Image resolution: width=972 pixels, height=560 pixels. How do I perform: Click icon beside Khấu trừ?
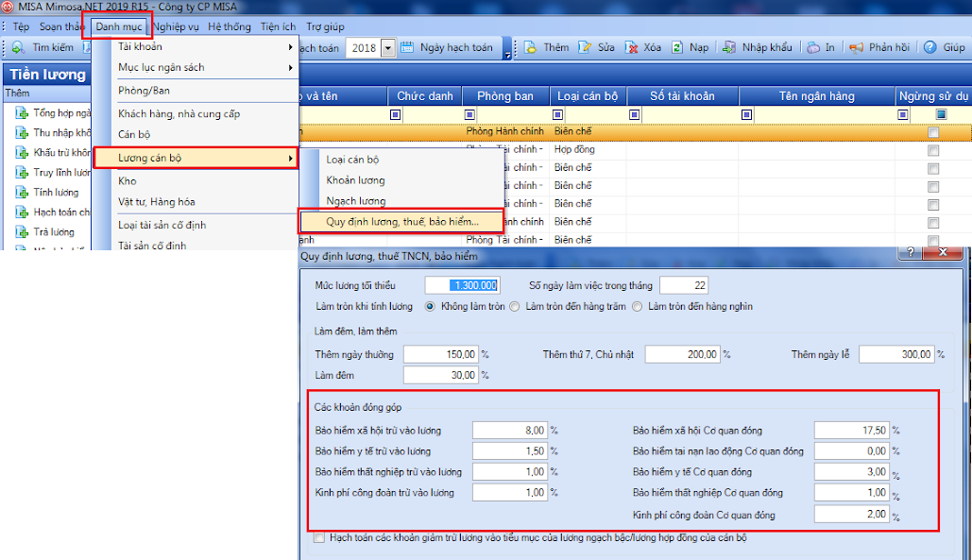22,152
